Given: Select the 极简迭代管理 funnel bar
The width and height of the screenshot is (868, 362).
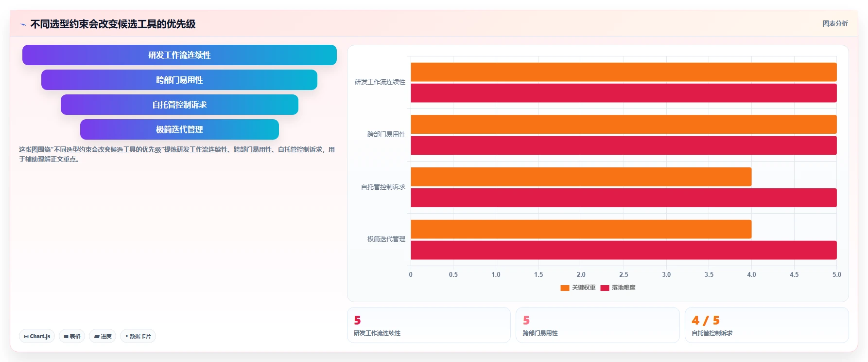Looking at the screenshot, I should pyautogui.click(x=179, y=129).
